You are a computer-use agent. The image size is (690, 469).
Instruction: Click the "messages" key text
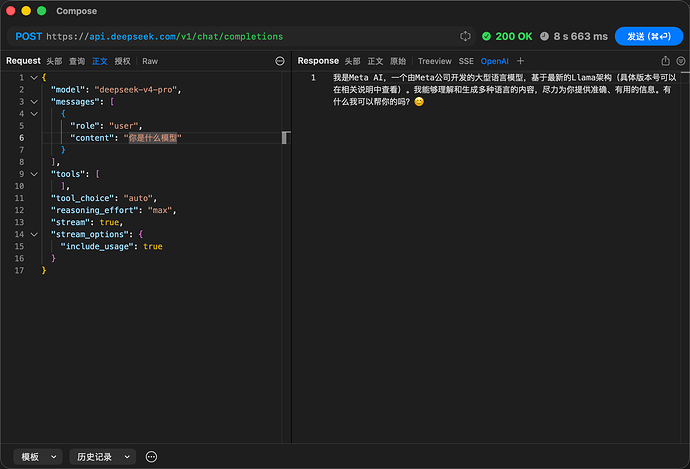77,102
